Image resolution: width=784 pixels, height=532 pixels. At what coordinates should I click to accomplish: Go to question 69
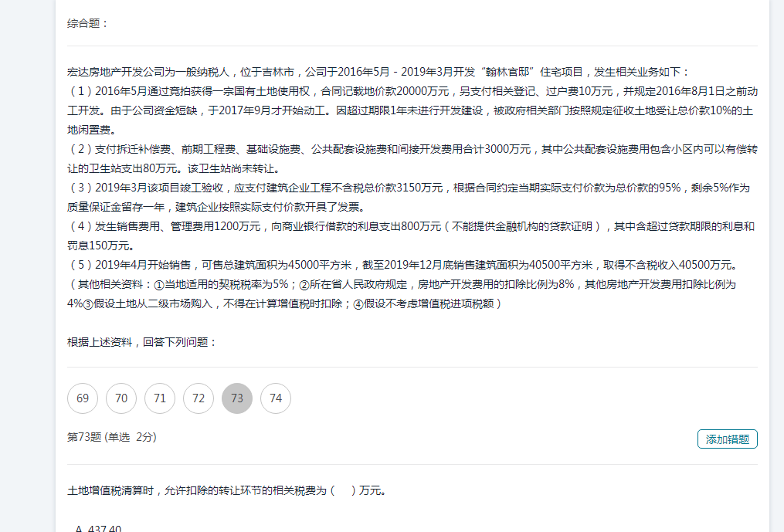tap(83, 398)
